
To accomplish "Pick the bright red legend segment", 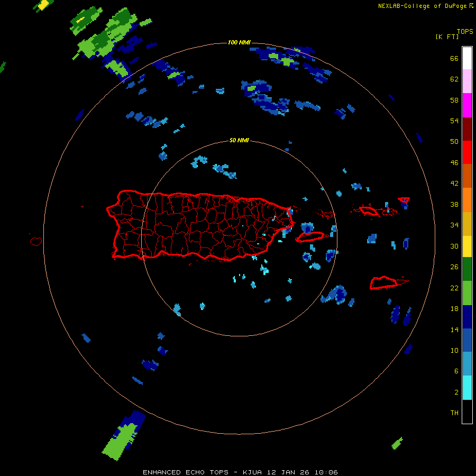I will [467, 152].
